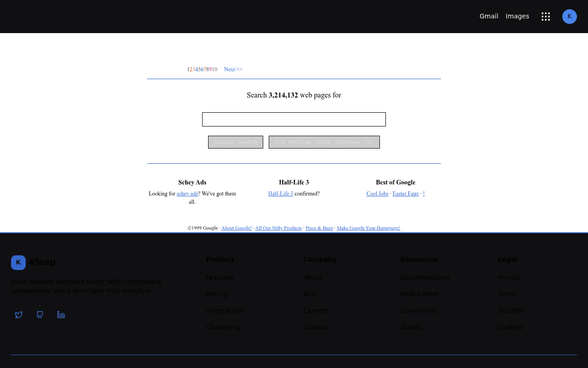The image size is (588, 368).
Task: Open All Our Nifty Products link
Action: pos(278,228)
